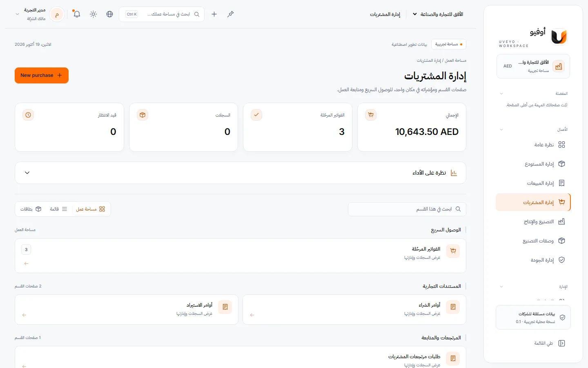This screenshot has height=368, width=588.
Task: Open نظرة عامة in the sidebar
Action: (533, 145)
